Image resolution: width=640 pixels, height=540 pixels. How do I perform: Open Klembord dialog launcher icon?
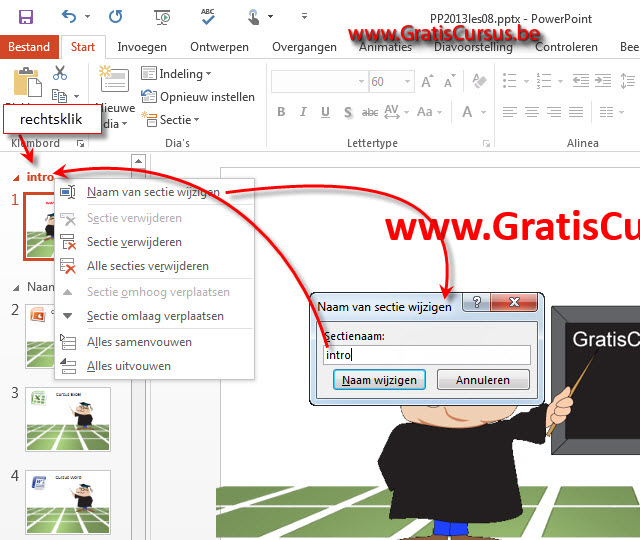coord(80,143)
